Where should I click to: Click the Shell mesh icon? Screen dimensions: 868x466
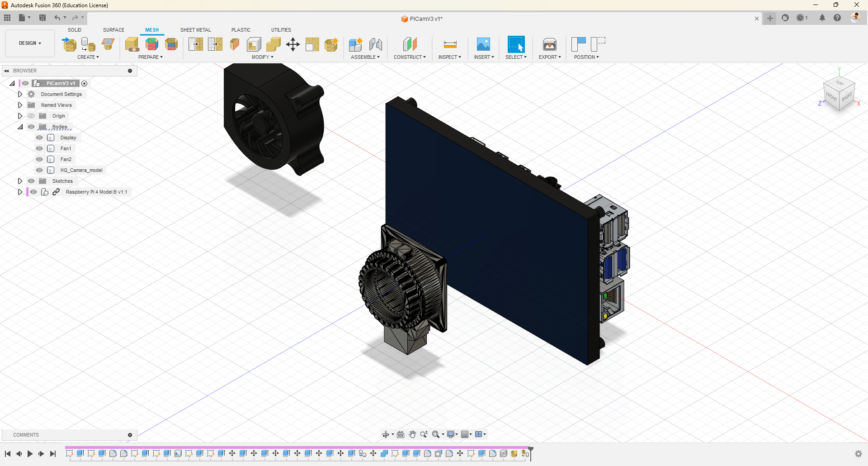click(254, 44)
